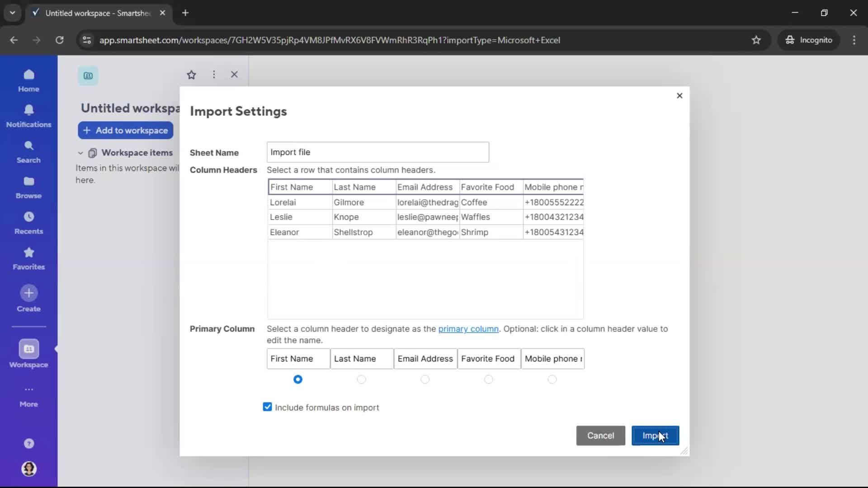
Task: Open the Browse section
Action: point(28,187)
